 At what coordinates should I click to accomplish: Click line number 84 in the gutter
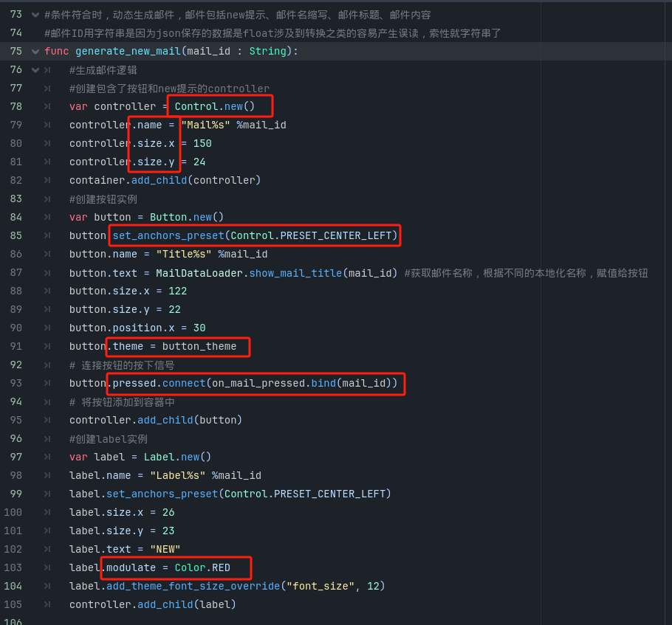16,218
